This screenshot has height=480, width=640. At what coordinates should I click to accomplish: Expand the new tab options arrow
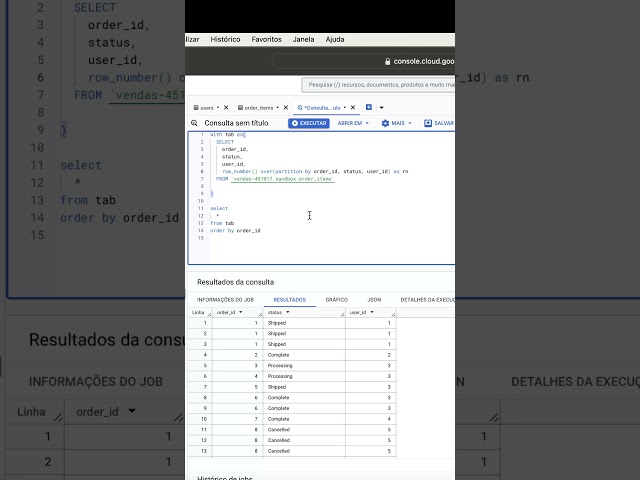(382, 108)
